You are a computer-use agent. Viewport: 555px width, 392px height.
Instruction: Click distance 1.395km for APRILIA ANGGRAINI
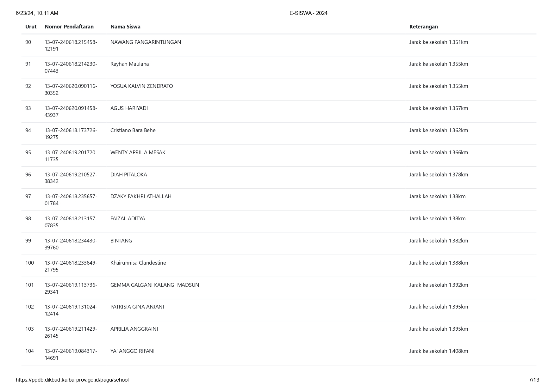pos(439,329)
